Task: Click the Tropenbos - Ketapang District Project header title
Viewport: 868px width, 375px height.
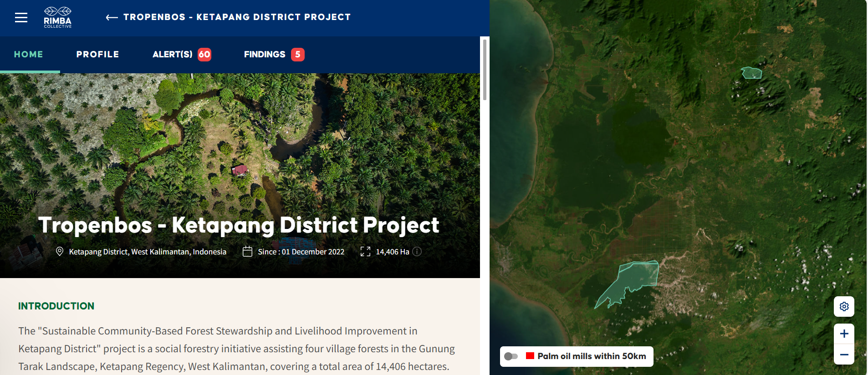Action: [237, 17]
